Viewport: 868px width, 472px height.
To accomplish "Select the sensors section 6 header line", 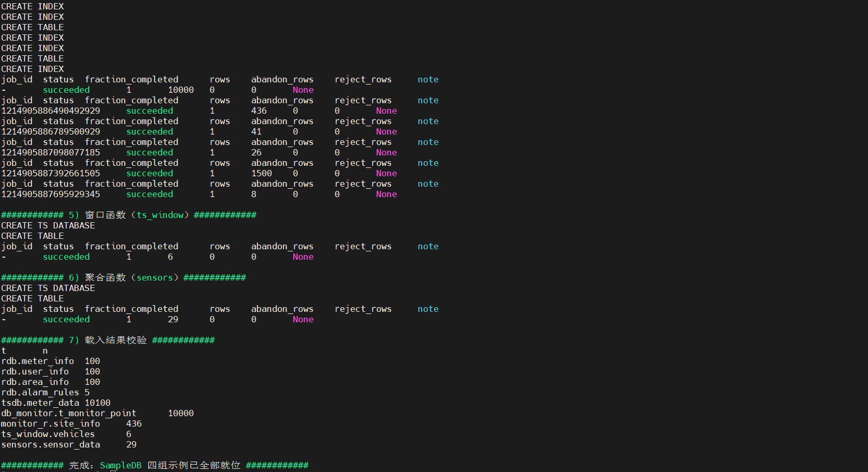I will coord(123,277).
